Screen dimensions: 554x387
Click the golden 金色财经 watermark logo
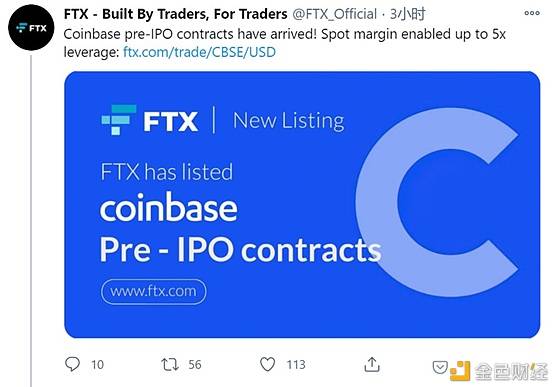(x=499, y=371)
